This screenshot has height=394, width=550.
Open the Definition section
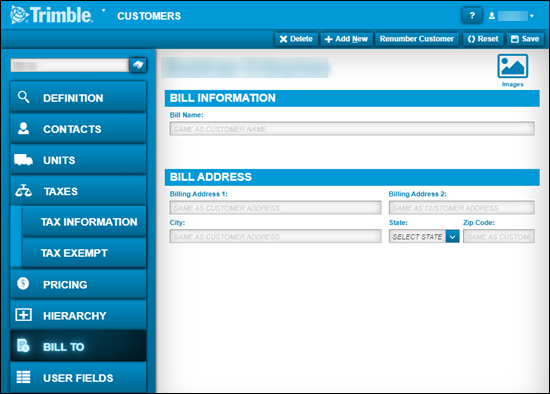pos(78,98)
